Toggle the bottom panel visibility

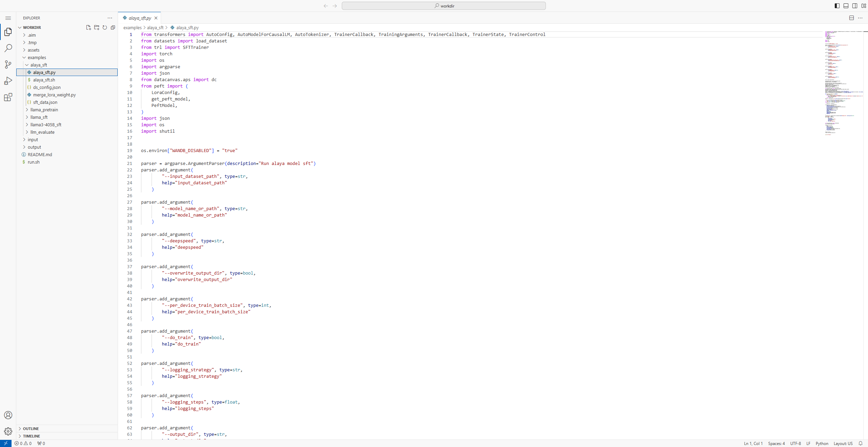(x=846, y=6)
